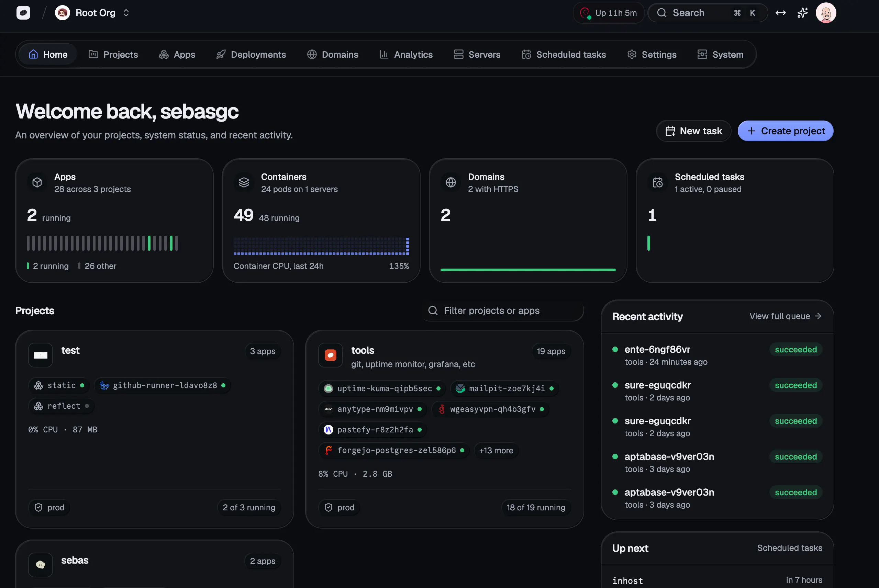The height and width of the screenshot is (588, 879).
Task: Navigate to the Domains tab
Action: pos(333,54)
